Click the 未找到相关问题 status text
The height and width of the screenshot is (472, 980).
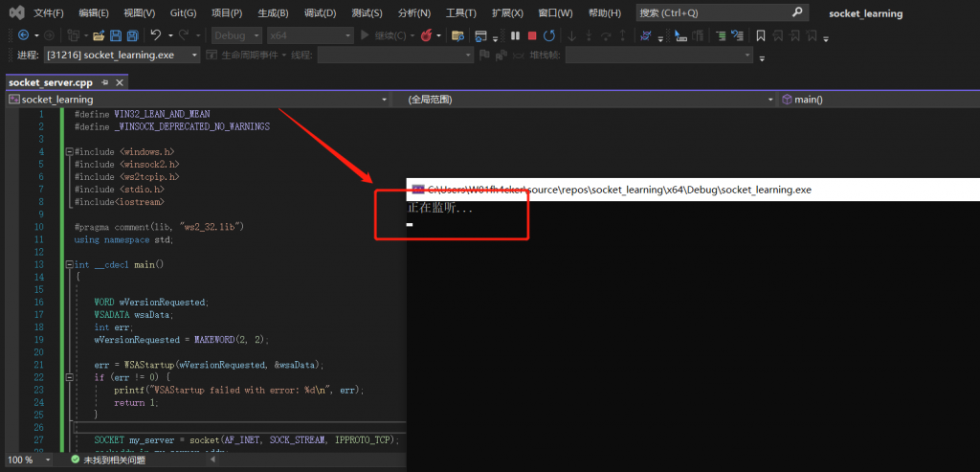(x=115, y=461)
